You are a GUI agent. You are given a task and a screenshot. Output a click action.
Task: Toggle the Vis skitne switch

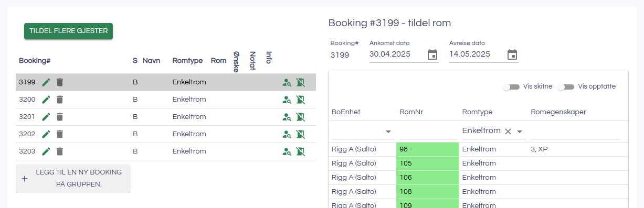511,86
